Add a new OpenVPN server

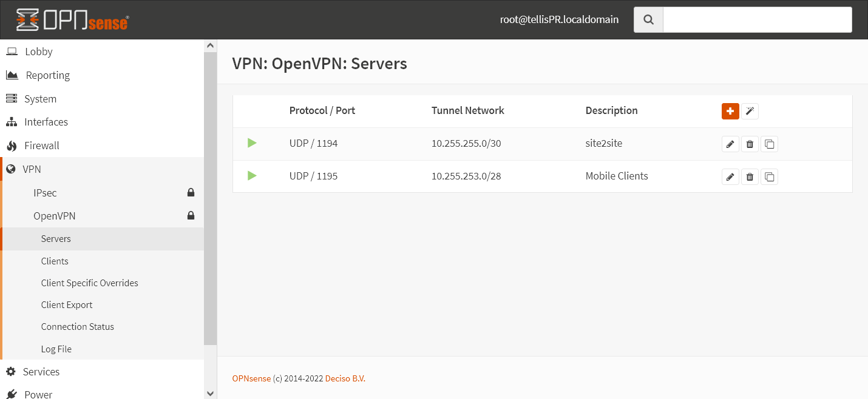[730, 111]
